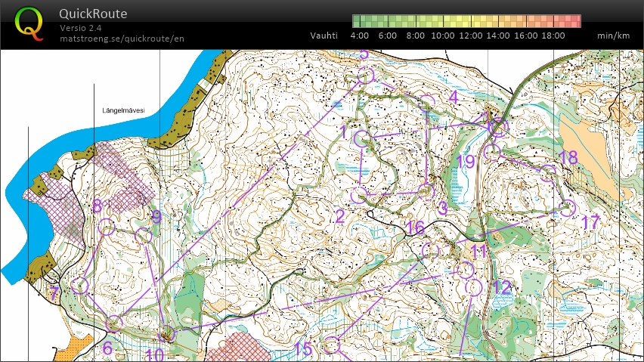Click the Vauhti pace label

[325, 36]
